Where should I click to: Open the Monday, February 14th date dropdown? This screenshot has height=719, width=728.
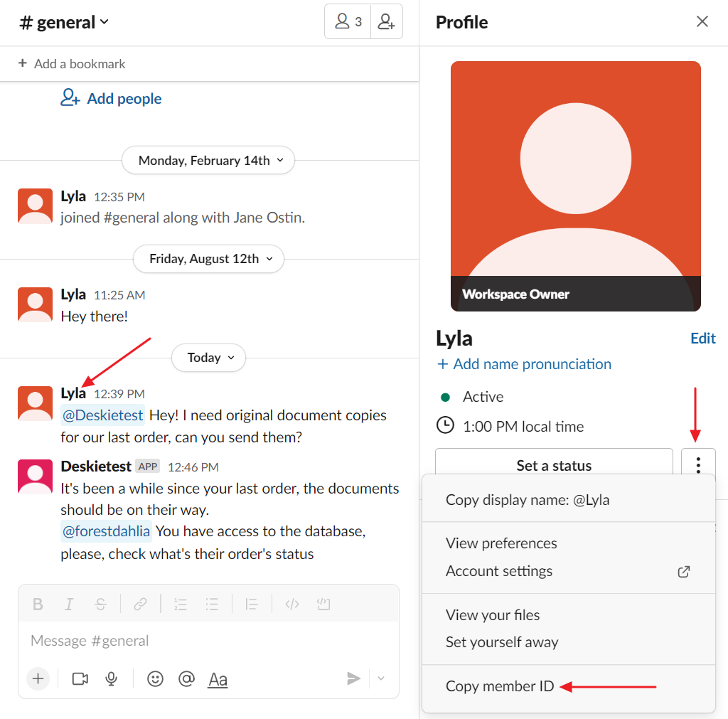[x=208, y=161]
